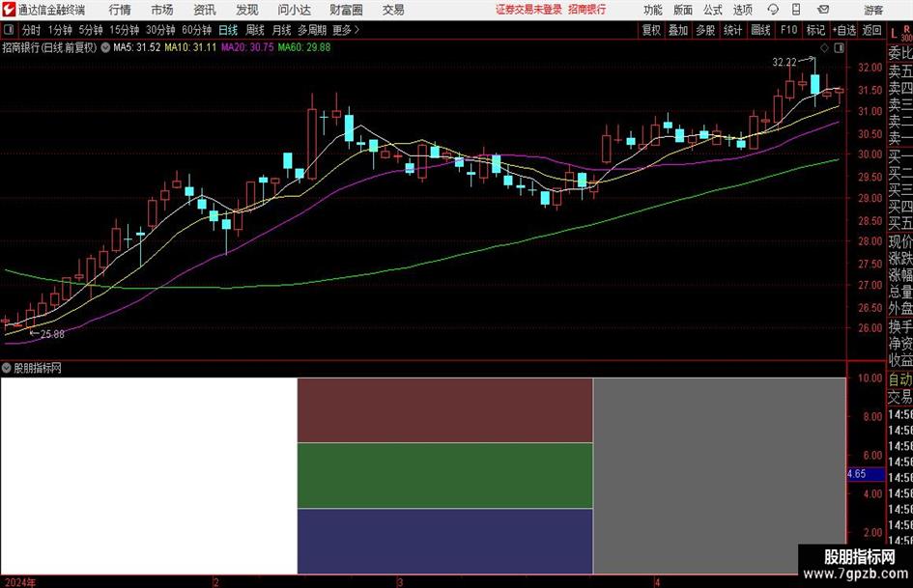Image resolution: width=913 pixels, height=588 pixels.
Task: Open the 行情 menu
Action: pos(120,10)
